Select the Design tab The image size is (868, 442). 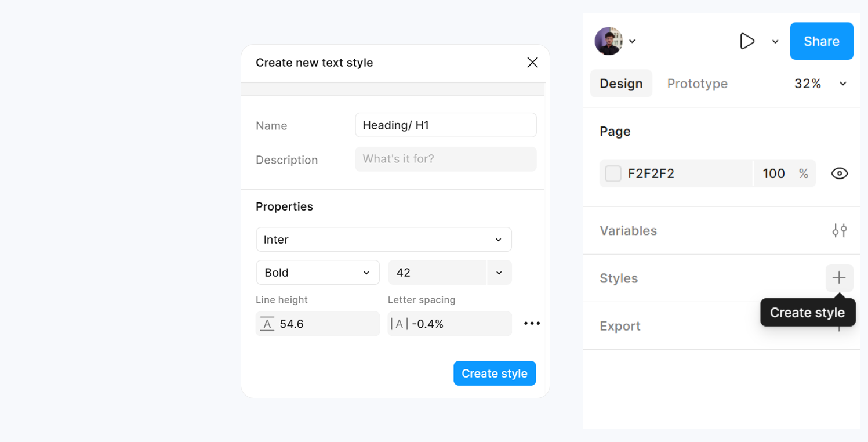pyautogui.click(x=621, y=84)
